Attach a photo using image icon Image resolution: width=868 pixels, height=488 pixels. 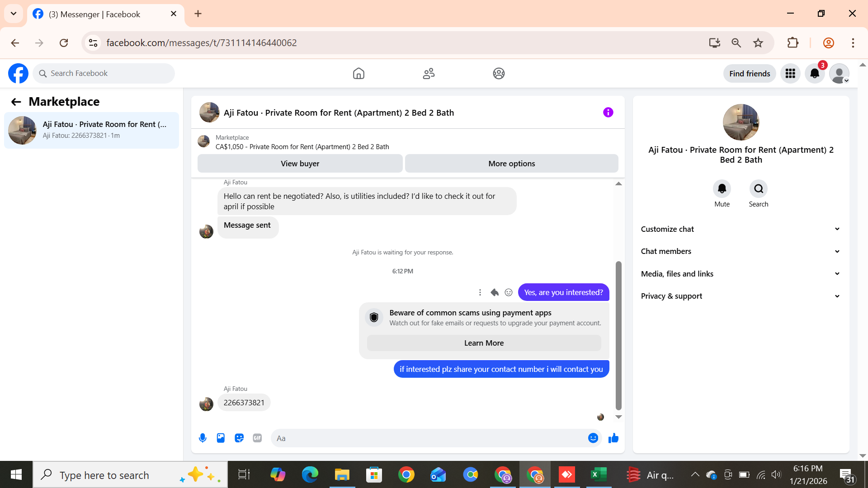221,438
